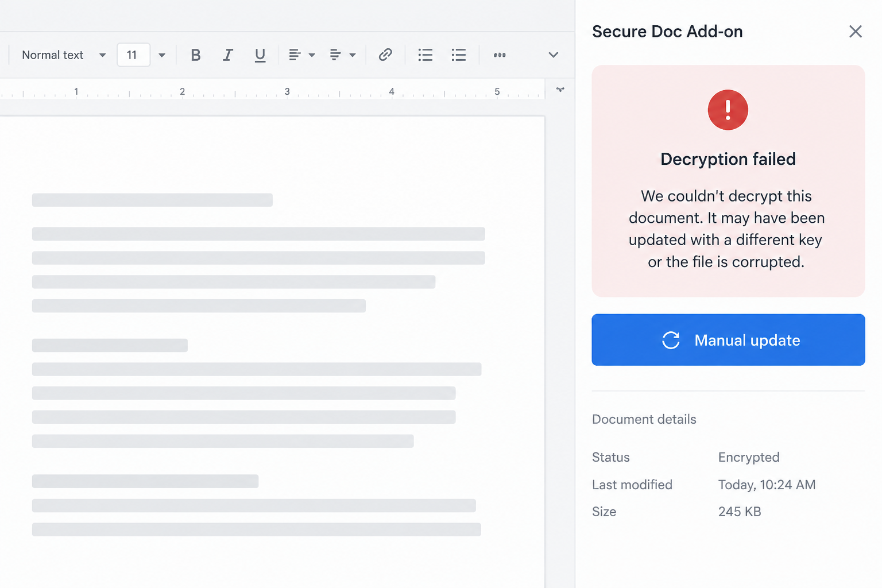Viewport: 882px width, 588px height.
Task: Click the Secure Doc Add-on title
Action: click(x=667, y=32)
